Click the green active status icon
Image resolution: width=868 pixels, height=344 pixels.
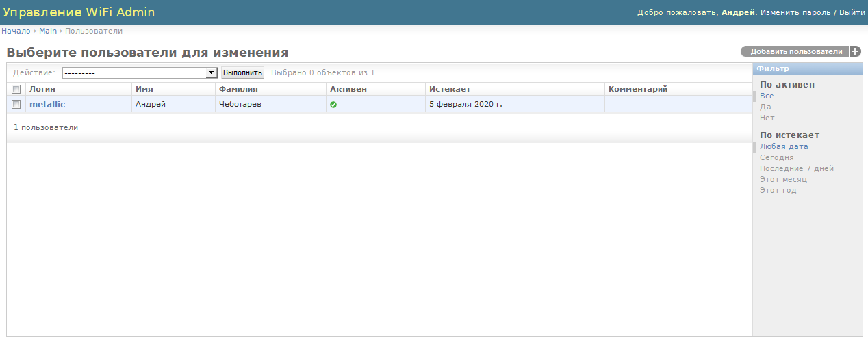(333, 105)
